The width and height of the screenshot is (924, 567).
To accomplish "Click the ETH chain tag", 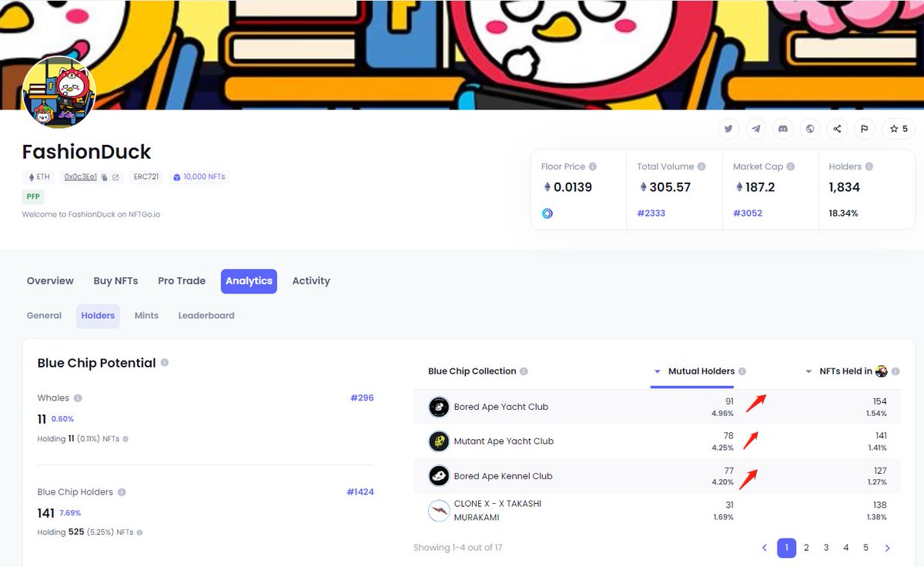I will [x=38, y=177].
